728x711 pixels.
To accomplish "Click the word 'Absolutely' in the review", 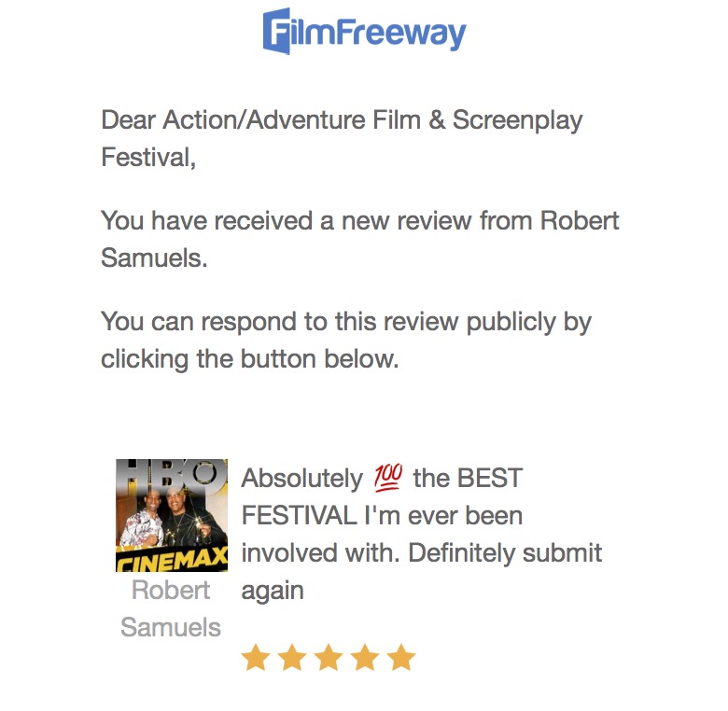I will coord(301,479).
